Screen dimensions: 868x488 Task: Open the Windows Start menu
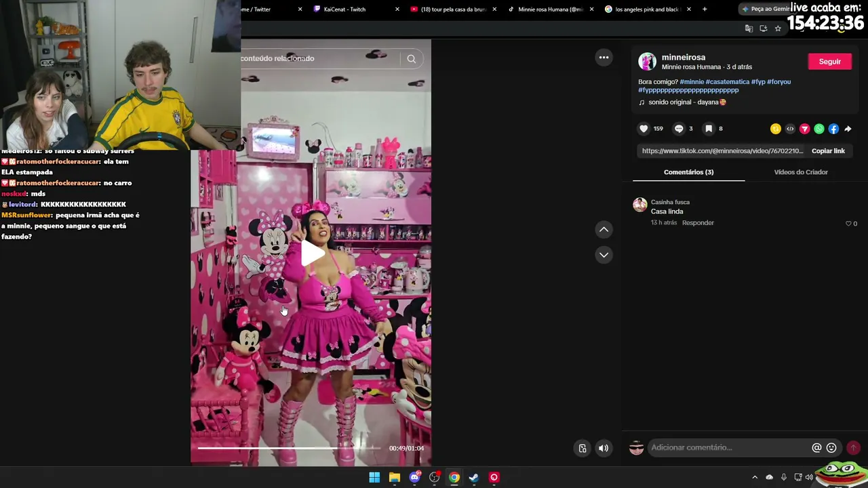374,478
